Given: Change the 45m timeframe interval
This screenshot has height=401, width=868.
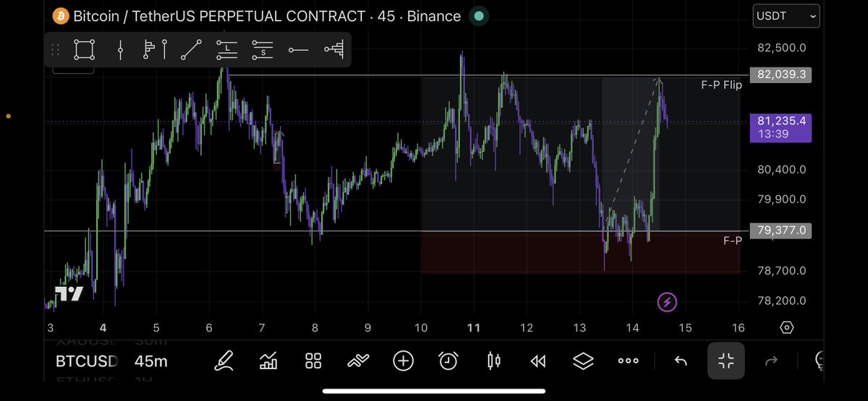Looking at the screenshot, I should 150,361.
